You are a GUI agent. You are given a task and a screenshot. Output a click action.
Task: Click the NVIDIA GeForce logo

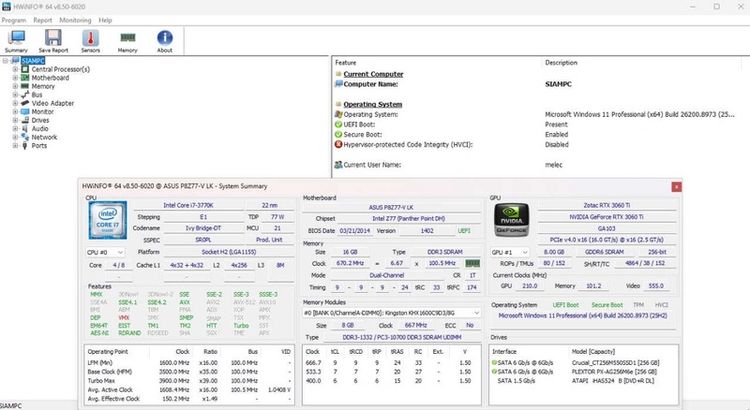coord(512,220)
